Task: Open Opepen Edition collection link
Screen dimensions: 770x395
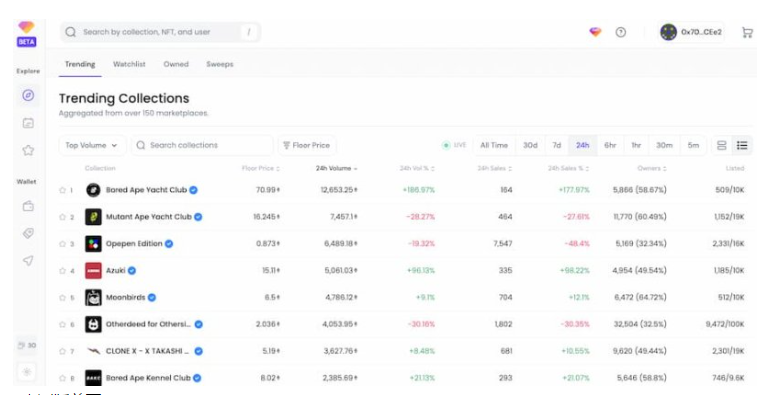Action: [x=134, y=244]
